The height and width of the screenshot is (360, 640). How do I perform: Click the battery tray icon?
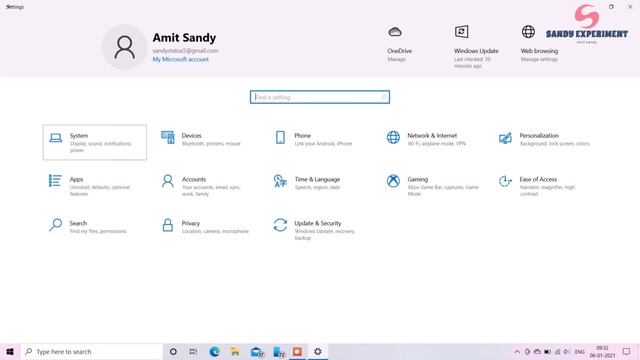click(547, 351)
